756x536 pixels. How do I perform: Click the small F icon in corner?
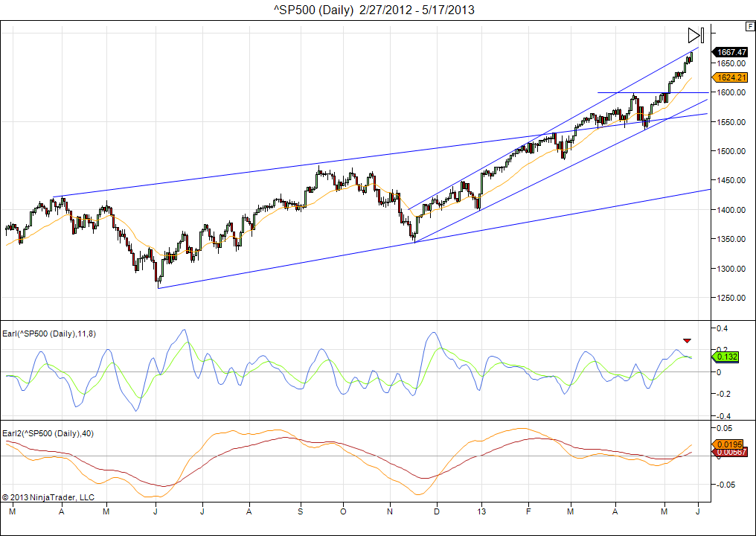tap(749, 26)
